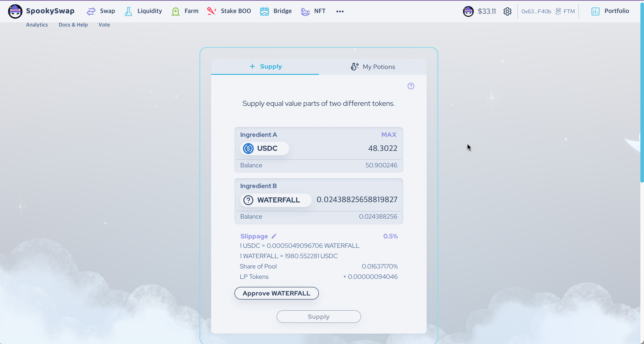Open the Analytics link
This screenshot has width=644, height=344.
pos(37,25)
